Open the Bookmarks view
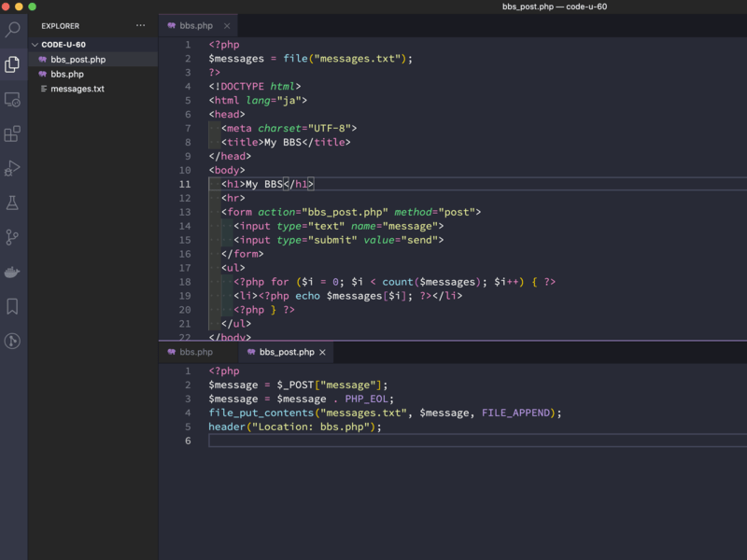 [x=13, y=306]
